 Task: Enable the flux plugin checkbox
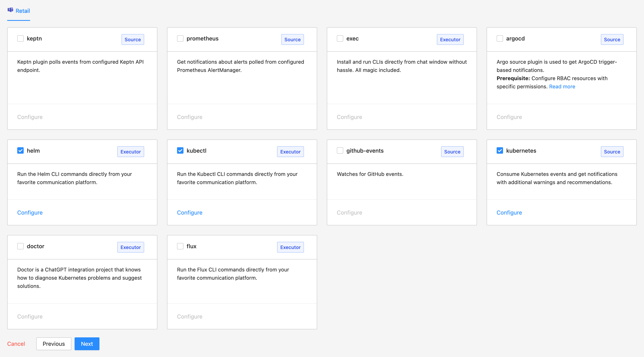pos(180,246)
